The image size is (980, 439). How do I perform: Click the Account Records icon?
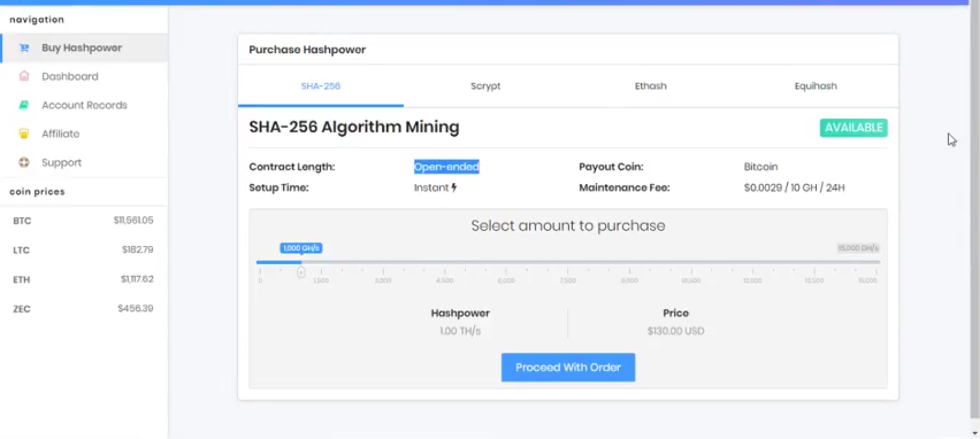tap(24, 105)
